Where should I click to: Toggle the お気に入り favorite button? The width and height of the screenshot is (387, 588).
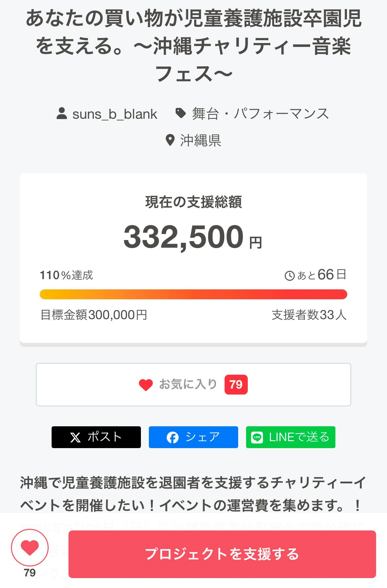point(193,384)
